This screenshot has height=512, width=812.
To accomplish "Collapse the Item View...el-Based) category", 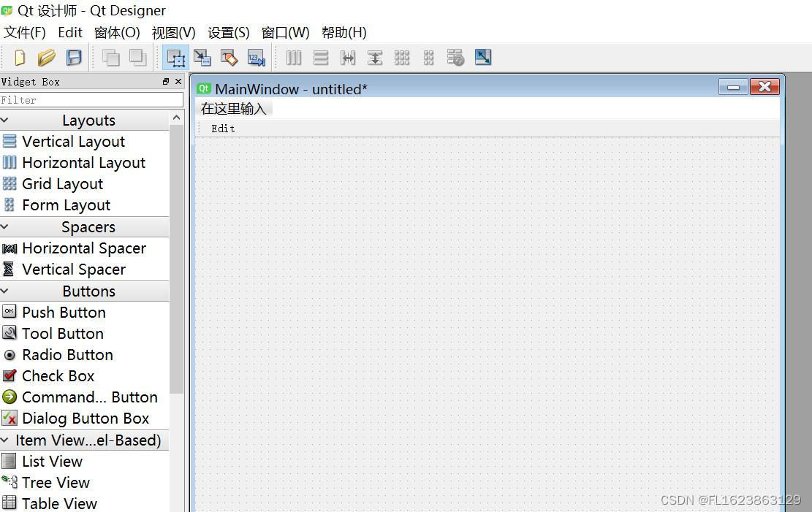I will click(x=4, y=440).
